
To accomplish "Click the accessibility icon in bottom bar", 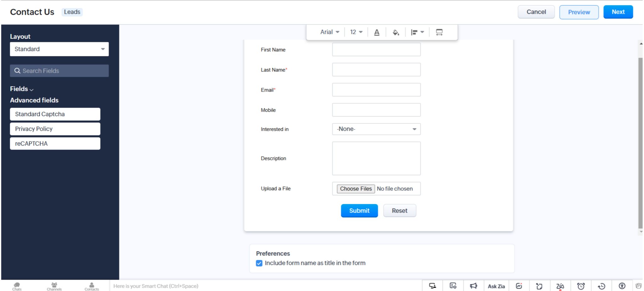I will tap(622, 286).
